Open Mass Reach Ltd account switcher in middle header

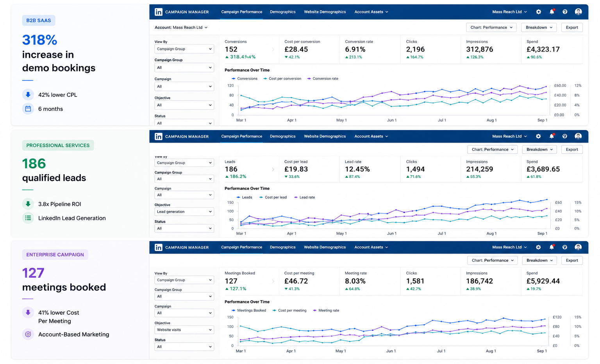click(x=509, y=136)
